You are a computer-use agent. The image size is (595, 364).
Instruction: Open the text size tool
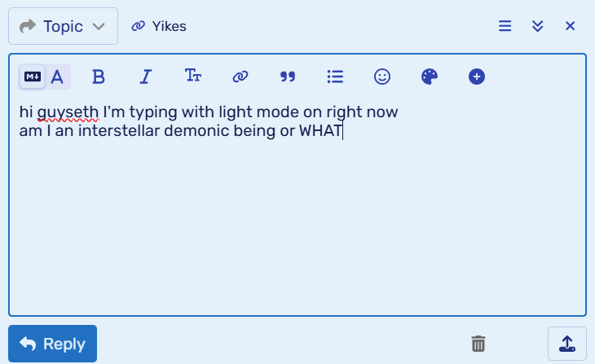(193, 77)
